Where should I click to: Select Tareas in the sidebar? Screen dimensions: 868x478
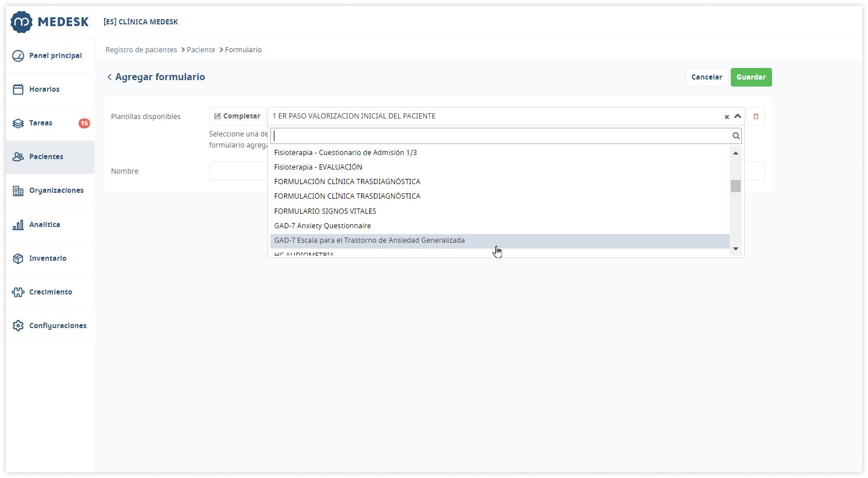point(50,123)
